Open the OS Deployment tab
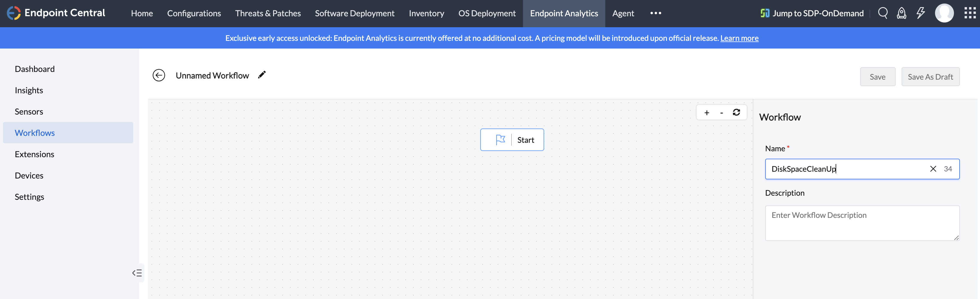This screenshot has height=299, width=980. click(x=487, y=13)
